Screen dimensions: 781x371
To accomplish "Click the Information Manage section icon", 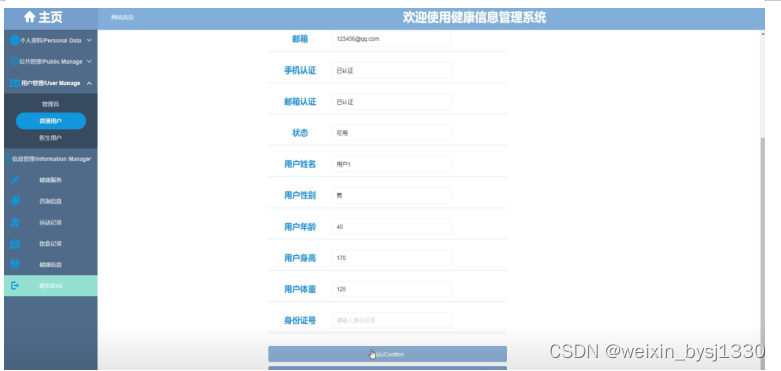I will [9, 159].
